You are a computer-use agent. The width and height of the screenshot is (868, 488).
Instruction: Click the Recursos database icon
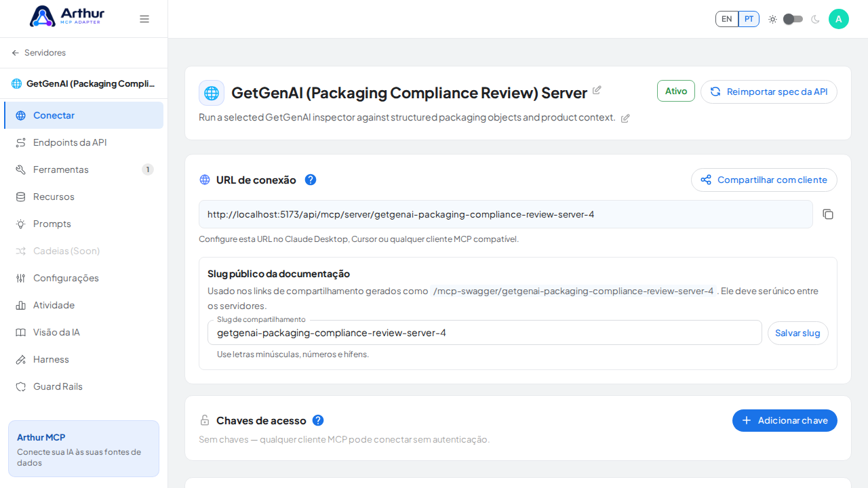pos(21,197)
